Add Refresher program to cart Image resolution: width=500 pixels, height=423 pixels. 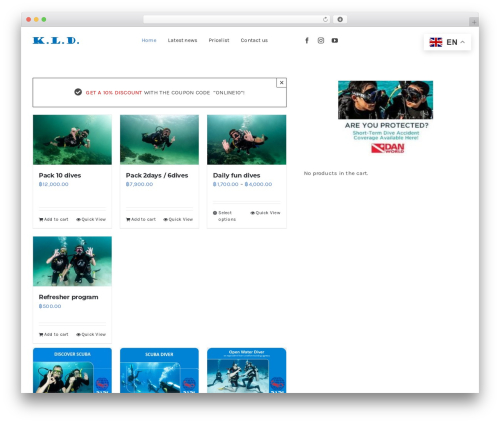tap(54, 334)
